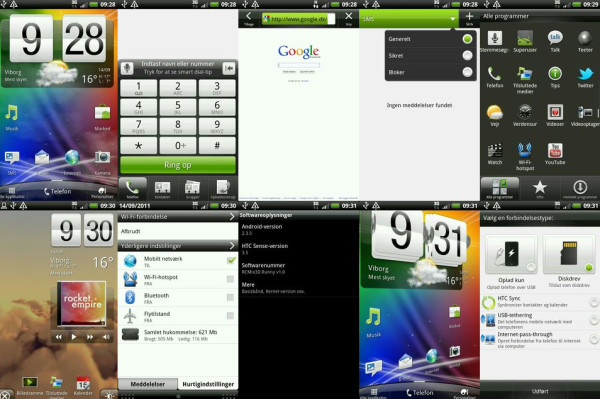
Task: Select the star favorites tab
Action: pos(540,188)
